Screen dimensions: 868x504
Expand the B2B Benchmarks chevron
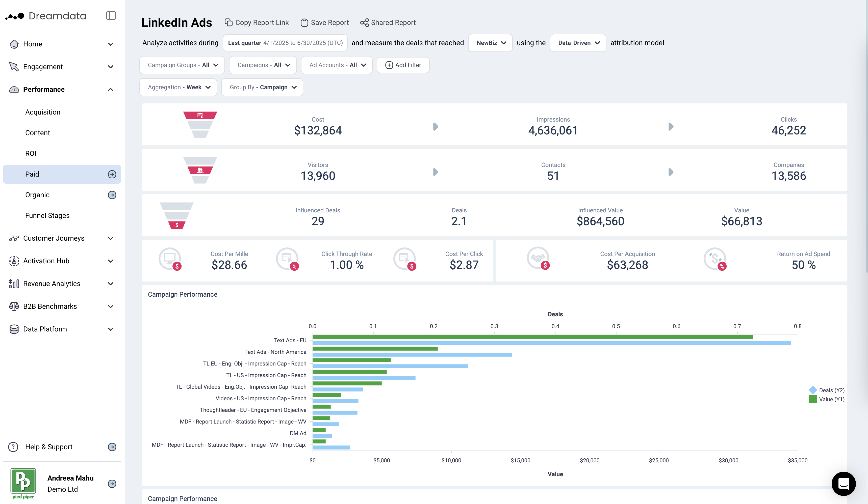pos(111,306)
